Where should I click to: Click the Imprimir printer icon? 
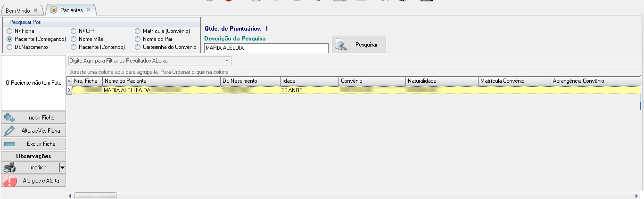pyautogui.click(x=10, y=167)
